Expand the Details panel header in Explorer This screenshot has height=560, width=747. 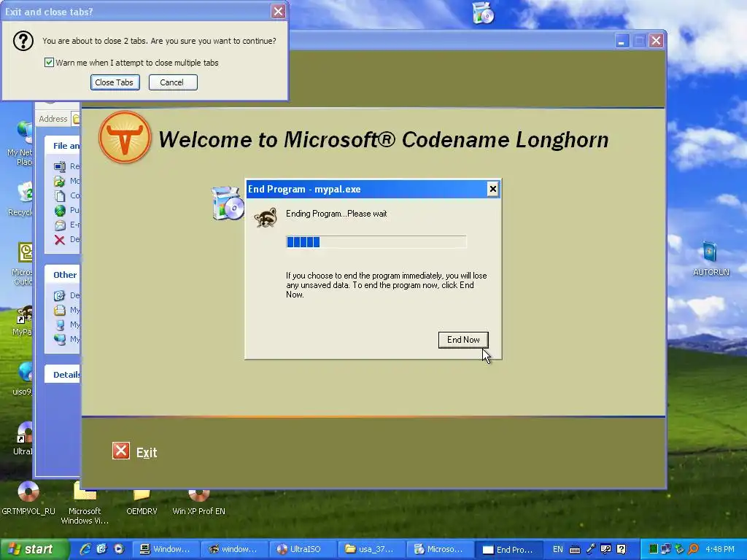click(x=63, y=374)
